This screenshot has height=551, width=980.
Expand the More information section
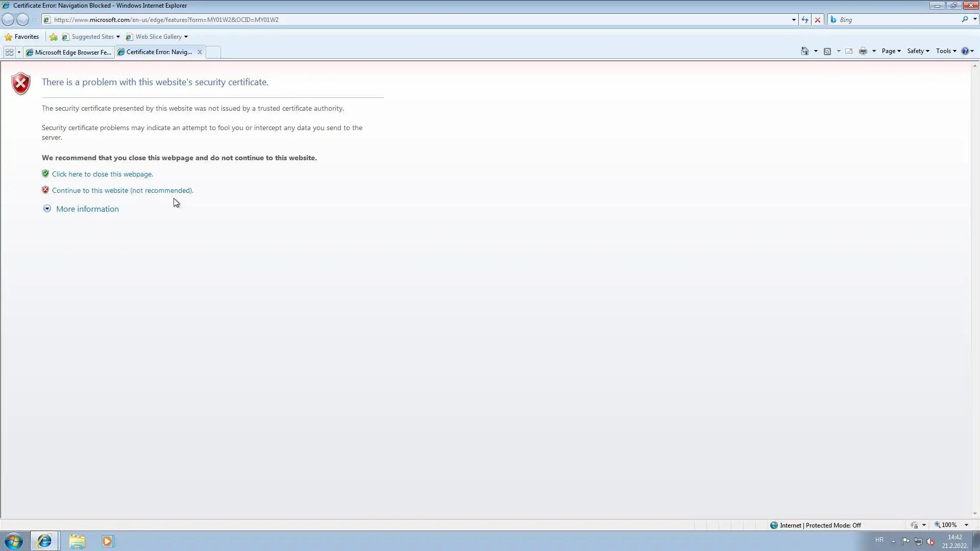(87, 209)
